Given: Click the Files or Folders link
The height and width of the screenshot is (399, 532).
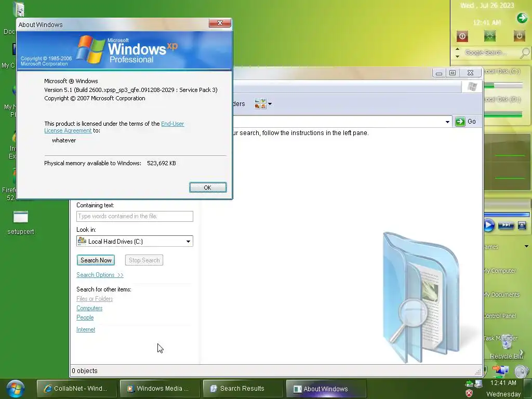Looking at the screenshot, I should tap(95, 299).
